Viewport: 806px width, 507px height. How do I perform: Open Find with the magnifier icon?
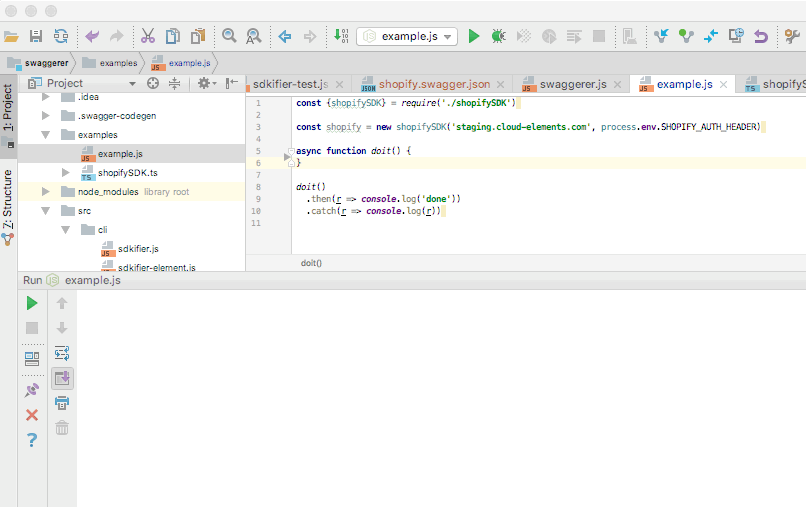tap(229, 36)
